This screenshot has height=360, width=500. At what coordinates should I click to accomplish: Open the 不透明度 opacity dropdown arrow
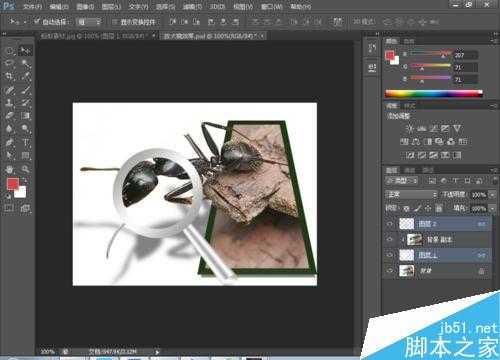[x=492, y=195]
